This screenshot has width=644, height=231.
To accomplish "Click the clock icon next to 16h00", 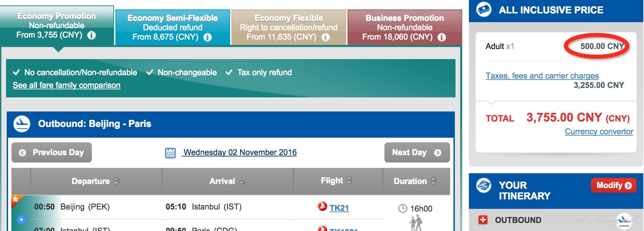I will coord(403,209).
